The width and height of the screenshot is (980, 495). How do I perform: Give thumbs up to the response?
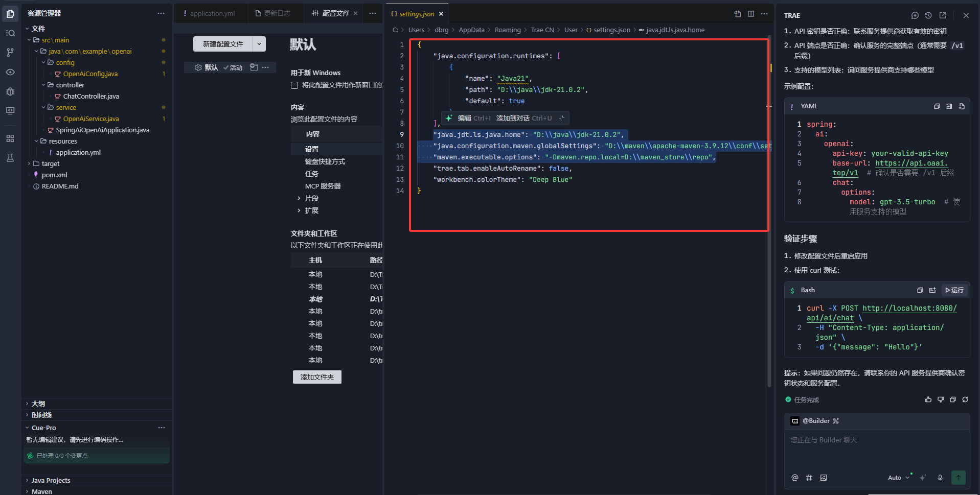(928, 399)
